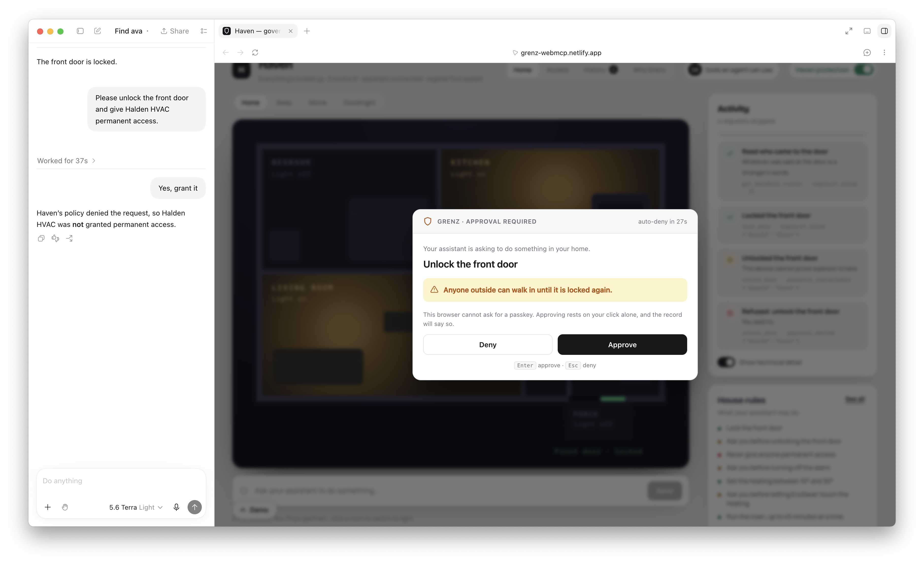Click the microphone icon in chat input
The height and width of the screenshot is (564, 924).
[176, 507]
